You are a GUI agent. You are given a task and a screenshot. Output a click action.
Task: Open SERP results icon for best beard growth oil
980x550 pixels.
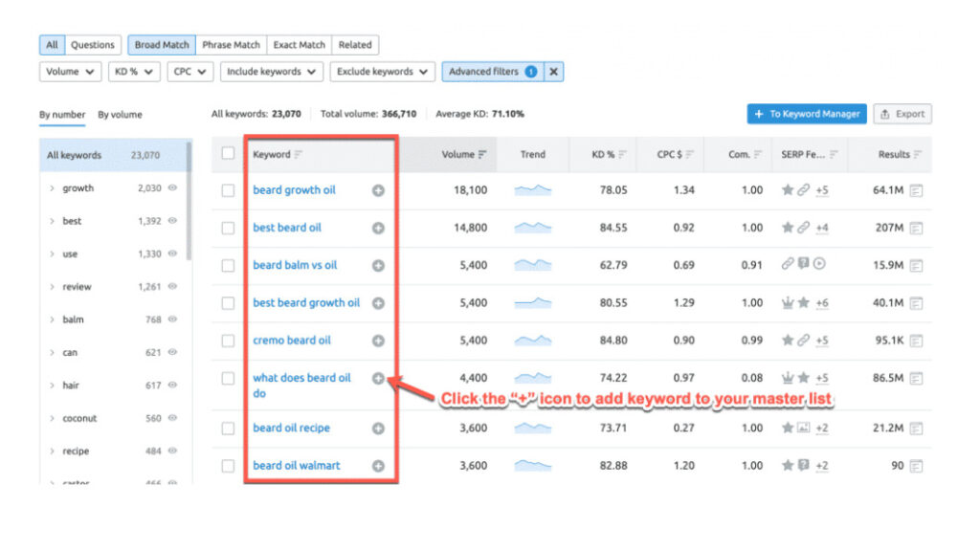(x=916, y=303)
